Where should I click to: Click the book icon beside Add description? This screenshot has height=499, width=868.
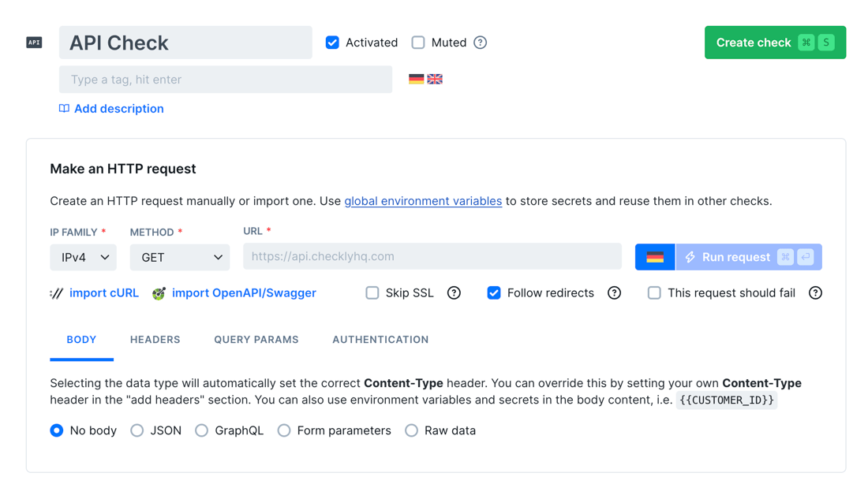(x=64, y=109)
